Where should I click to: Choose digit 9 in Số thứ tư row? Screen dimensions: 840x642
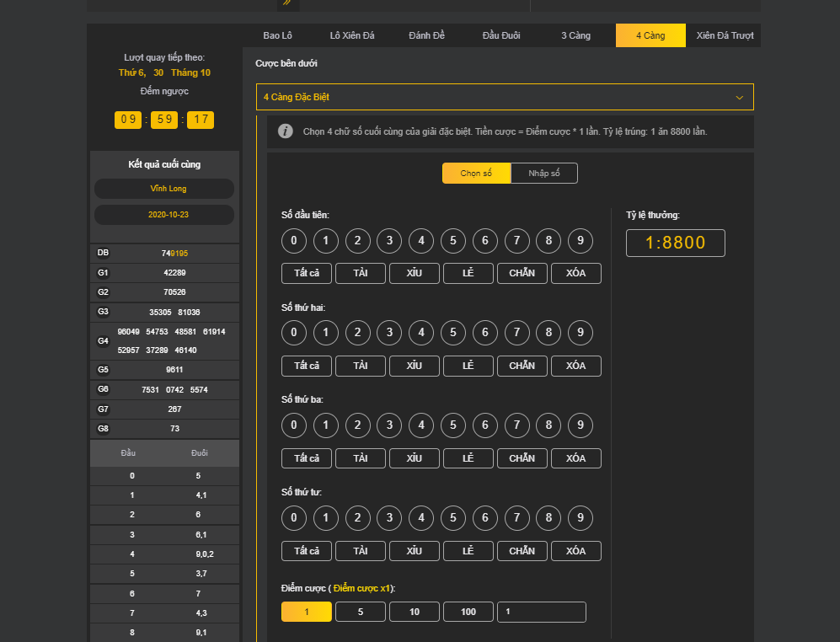(580, 518)
